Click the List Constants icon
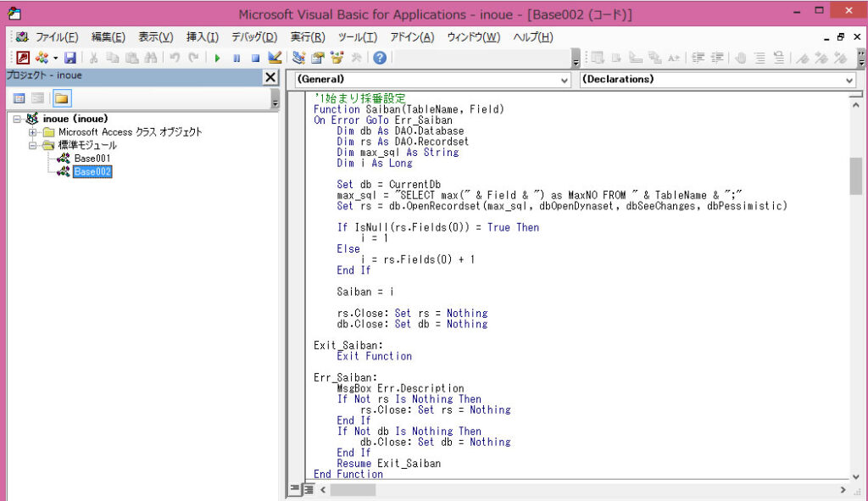Viewport: 868px width, 501px height. click(x=616, y=58)
